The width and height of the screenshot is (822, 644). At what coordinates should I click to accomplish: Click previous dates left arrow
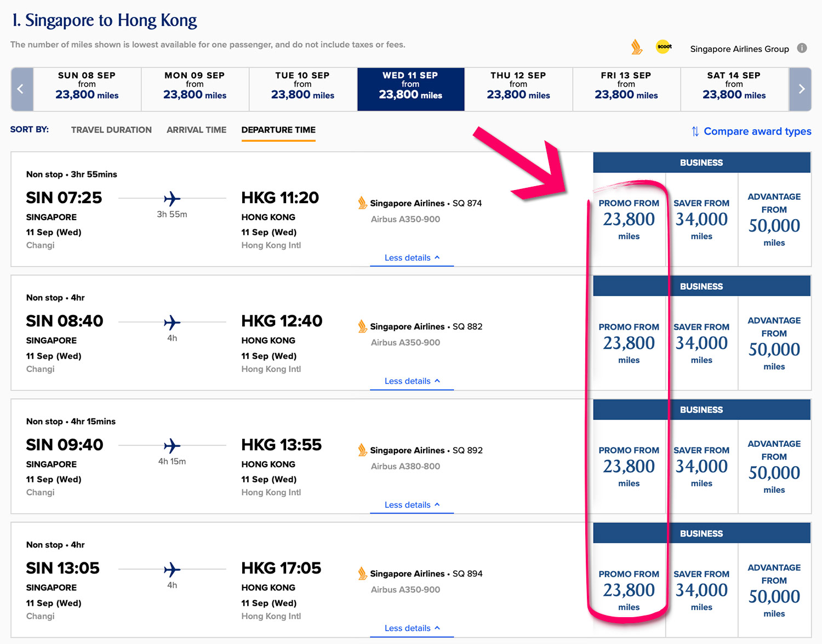tap(21, 89)
